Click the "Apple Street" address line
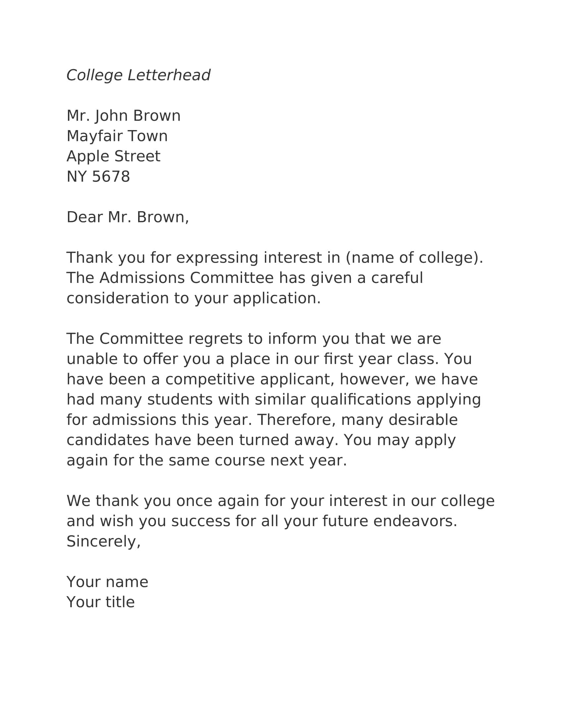Screen dimensions: 563x728 pos(113,156)
